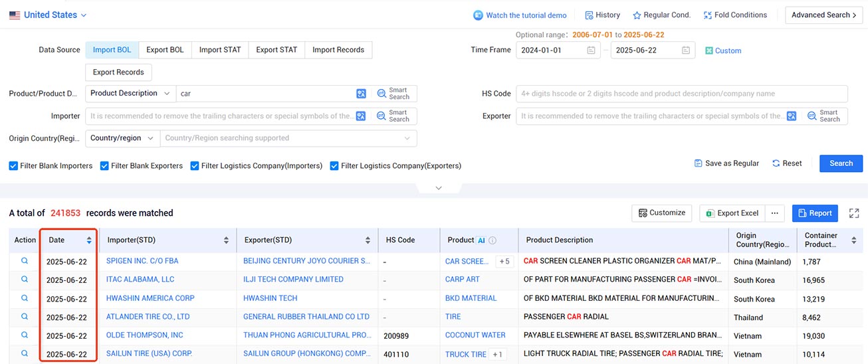Click translate icon in Exporter field
Image resolution: width=868 pixels, height=364 pixels.
click(792, 116)
